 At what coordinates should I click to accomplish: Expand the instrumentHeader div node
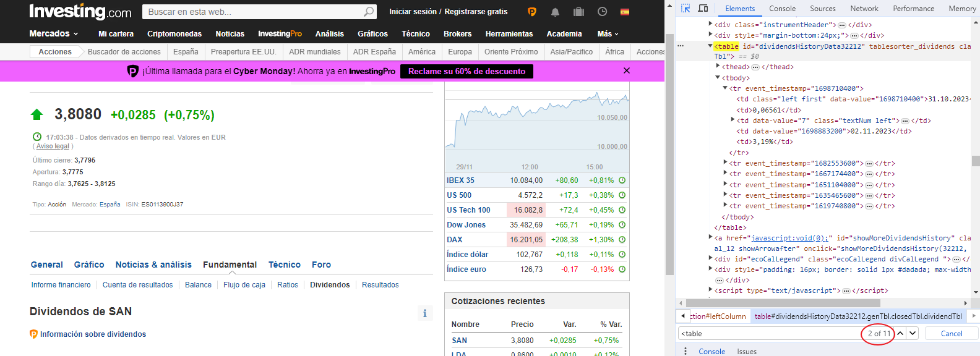tap(710, 24)
